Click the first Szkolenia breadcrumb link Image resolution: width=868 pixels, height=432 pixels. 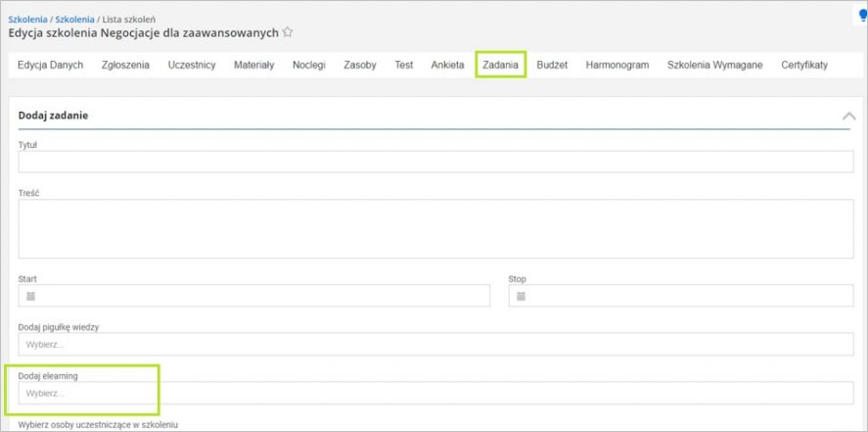(27, 19)
